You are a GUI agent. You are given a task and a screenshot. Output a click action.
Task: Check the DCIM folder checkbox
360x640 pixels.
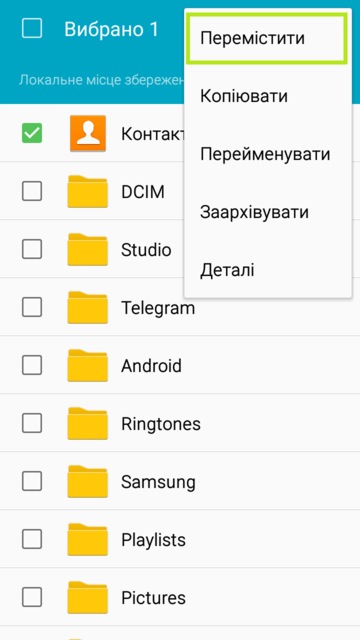click(x=32, y=191)
